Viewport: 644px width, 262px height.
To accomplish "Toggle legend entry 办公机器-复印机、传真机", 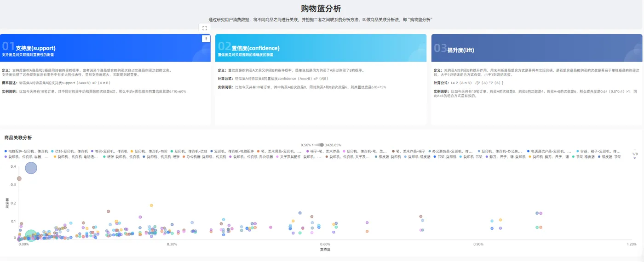I will coord(204,157).
